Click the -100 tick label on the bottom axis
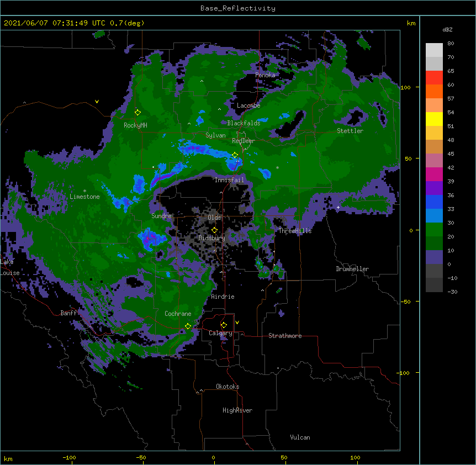Image resolution: width=476 pixels, height=465 pixels. [69, 457]
